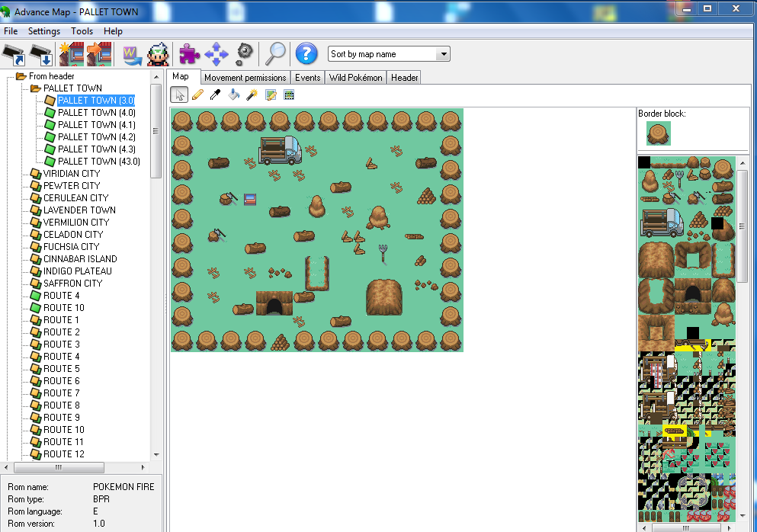The width and height of the screenshot is (757, 532).
Task: Open help with the blue question mark
Action: [306, 54]
